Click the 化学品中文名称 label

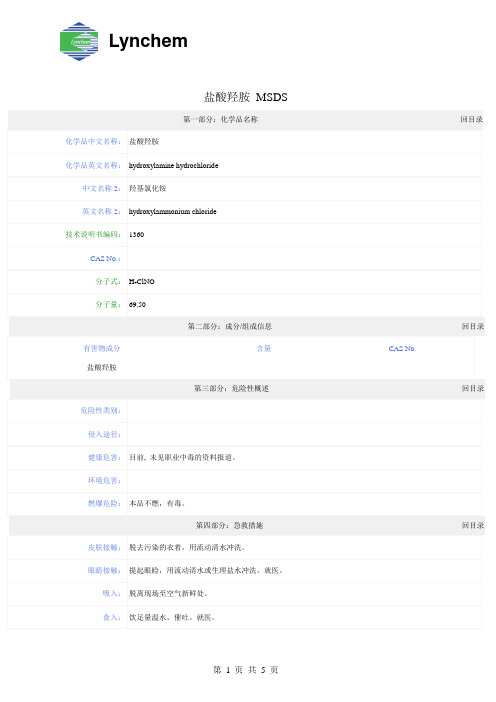pyautogui.click(x=93, y=141)
